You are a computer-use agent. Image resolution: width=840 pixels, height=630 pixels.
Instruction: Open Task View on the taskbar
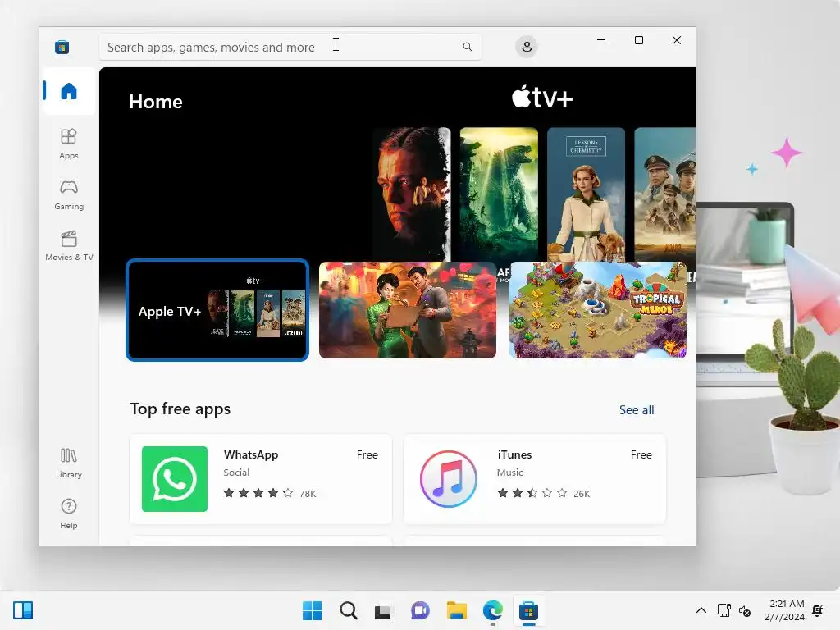tap(382, 610)
